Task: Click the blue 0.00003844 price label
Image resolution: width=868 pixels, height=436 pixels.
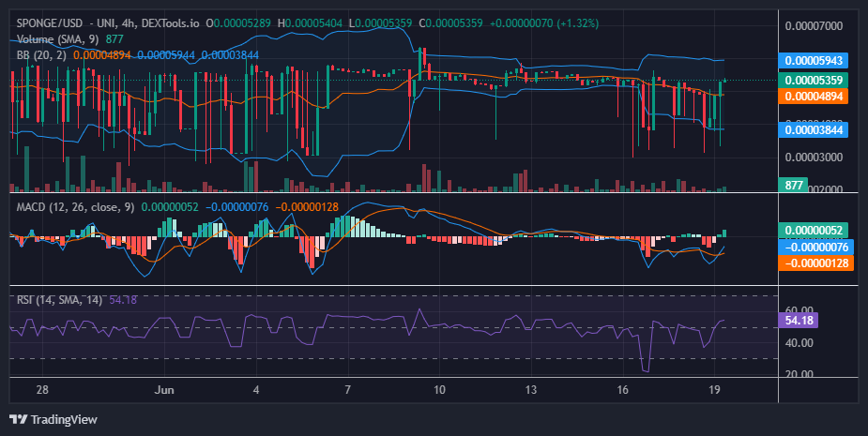Action: [x=814, y=130]
